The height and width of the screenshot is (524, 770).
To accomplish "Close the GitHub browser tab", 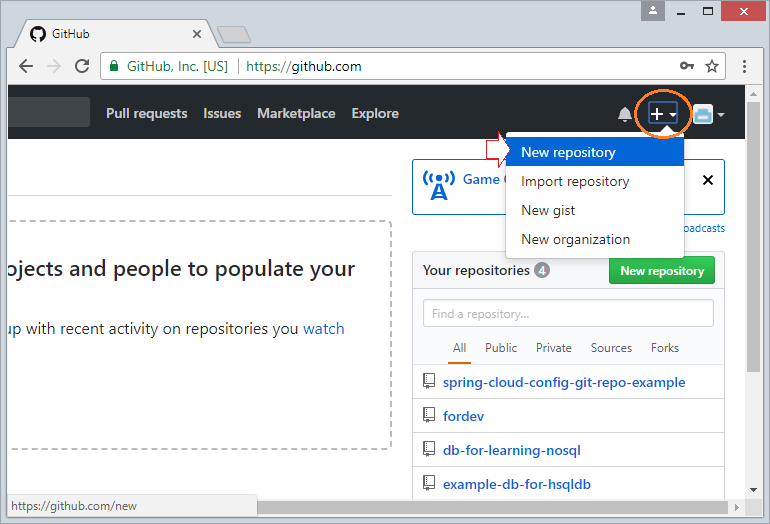I will coord(196,34).
